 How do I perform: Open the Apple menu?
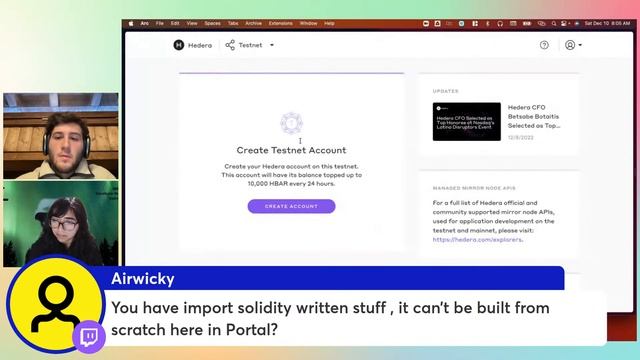[131, 24]
